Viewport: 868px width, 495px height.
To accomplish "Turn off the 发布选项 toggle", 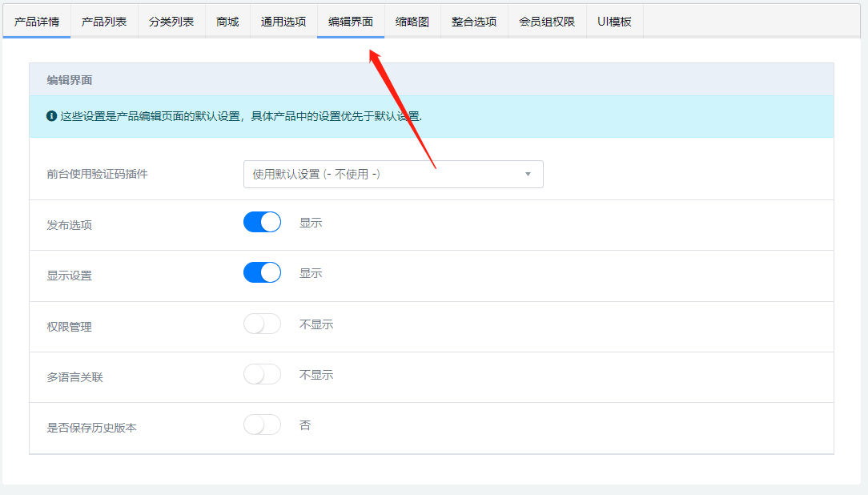I will 262,222.
